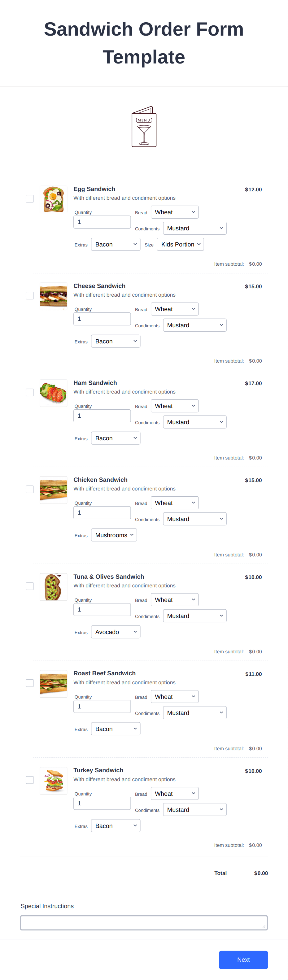Open the Tuna & Olives Extras dropdown showing Avocado
Viewport: 288px width, 980px height.
116,632
